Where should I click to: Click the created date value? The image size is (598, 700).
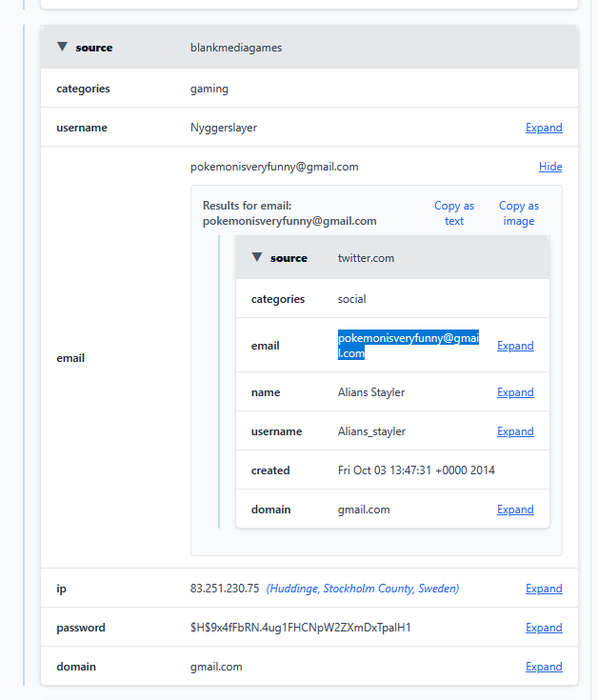pyautogui.click(x=416, y=470)
